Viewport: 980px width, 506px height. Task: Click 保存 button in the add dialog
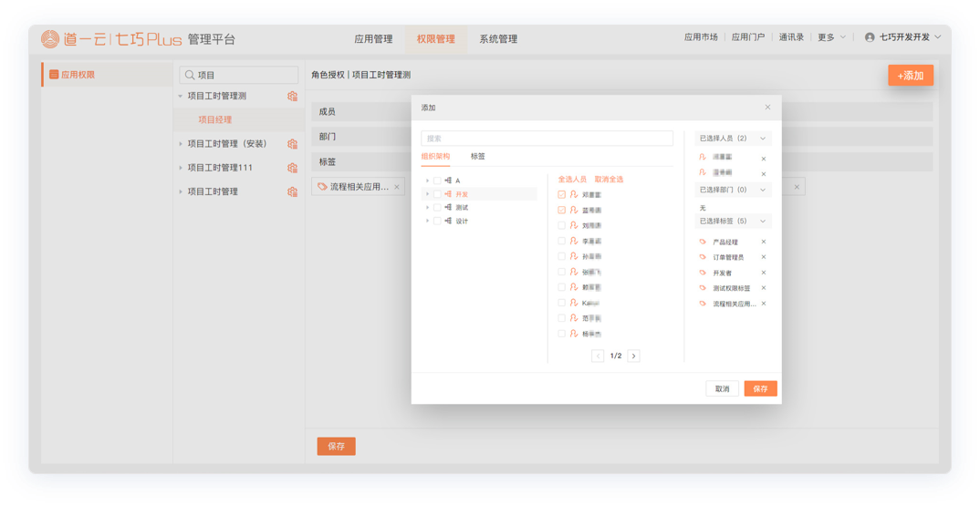point(760,388)
